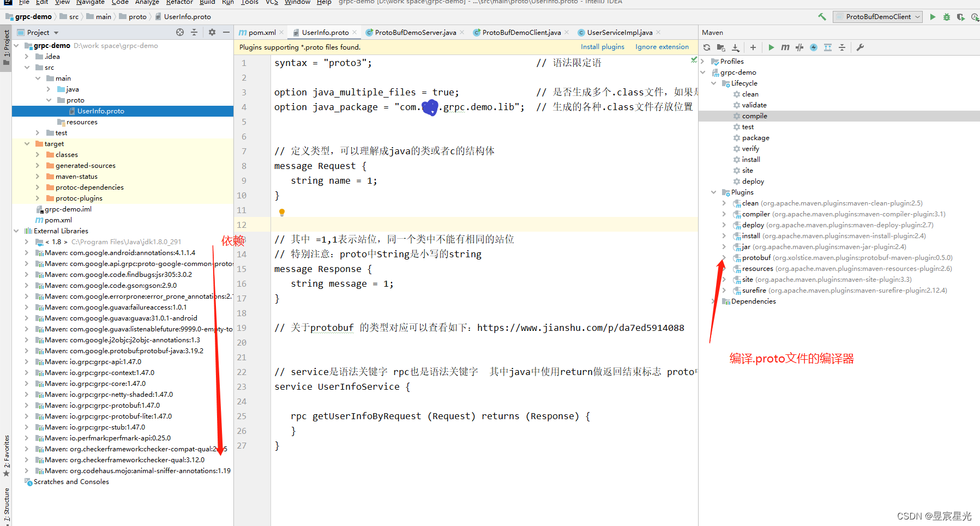Image resolution: width=980 pixels, height=526 pixels.
Task: Open Maven settings via the wrench icon
Action: click(x=861, y=47)
